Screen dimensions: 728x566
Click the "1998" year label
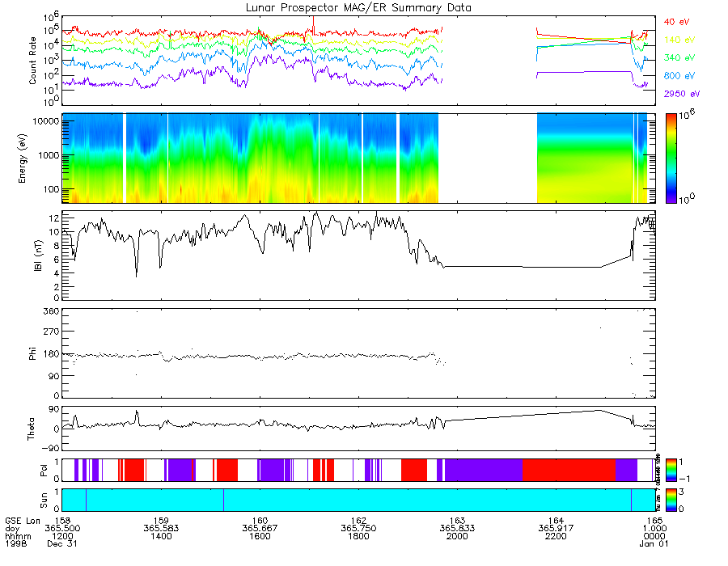tap(16, 543)
